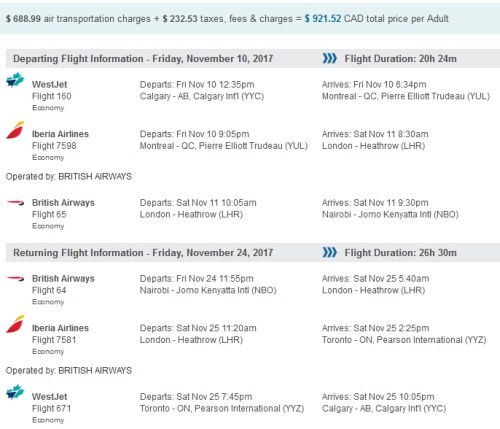Click Nairobi Jomo Kenyatta arrival on Nov 11

(x=390, y=214)
